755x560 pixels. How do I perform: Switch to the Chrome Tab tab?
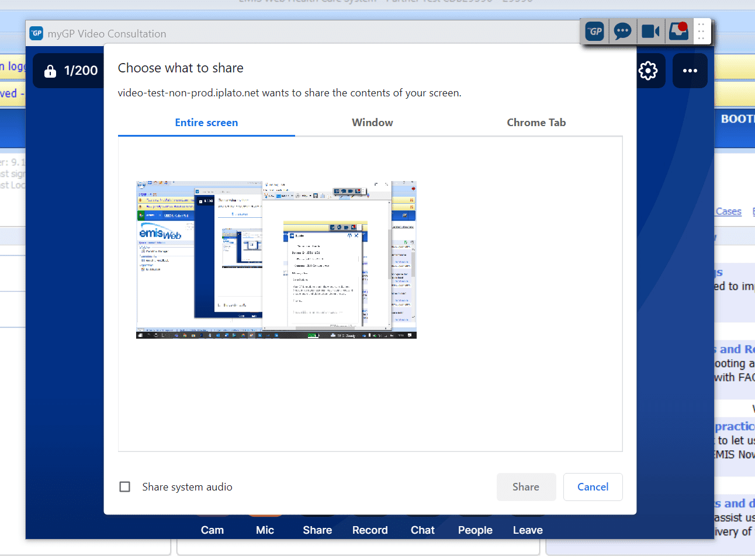pos(536,123)
